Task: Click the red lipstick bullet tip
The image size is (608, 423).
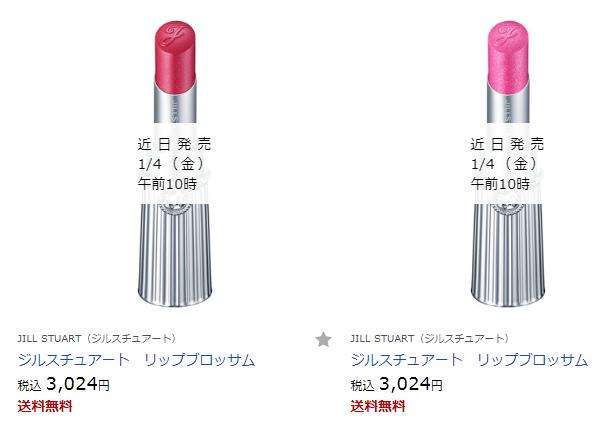Action: pos(175,56)
